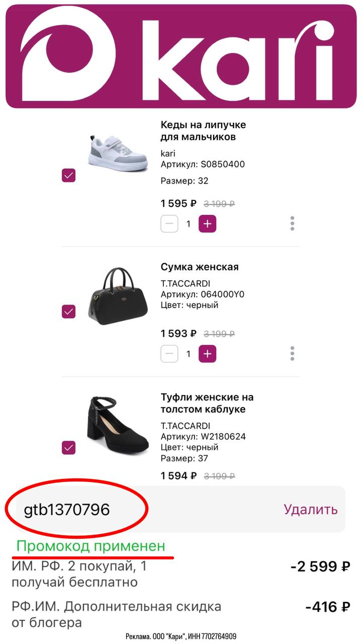The image size is (362, 644).
Task: Open more options for boys' sneakers
Action: [x=292, y=224]
